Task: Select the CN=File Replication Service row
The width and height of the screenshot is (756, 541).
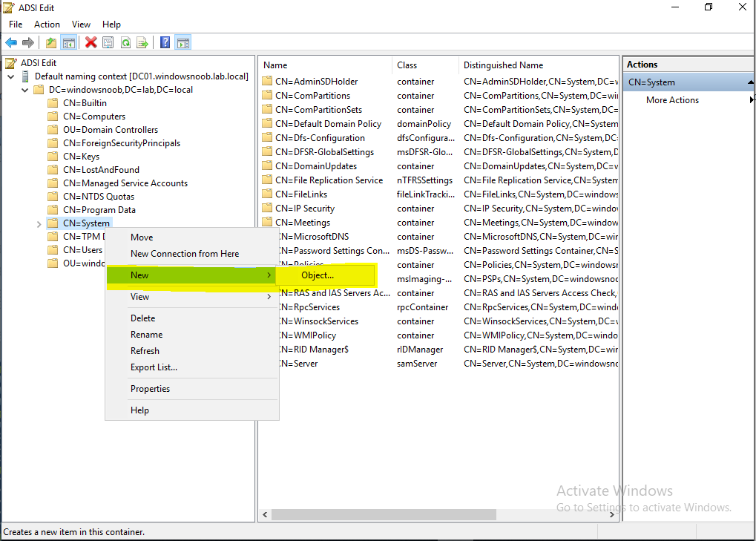Action: 438,180
